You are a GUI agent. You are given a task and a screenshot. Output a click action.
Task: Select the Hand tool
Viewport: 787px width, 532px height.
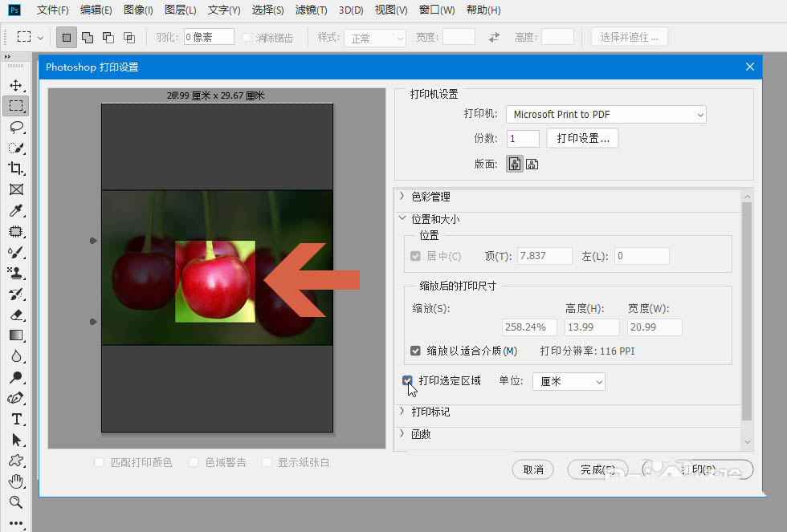[16, 481]
